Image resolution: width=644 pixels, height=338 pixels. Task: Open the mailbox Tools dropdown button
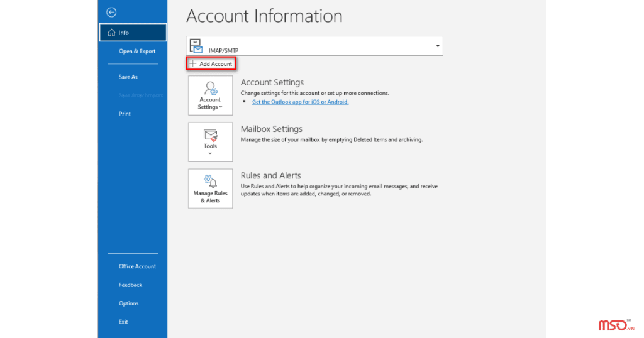(210, 142)
